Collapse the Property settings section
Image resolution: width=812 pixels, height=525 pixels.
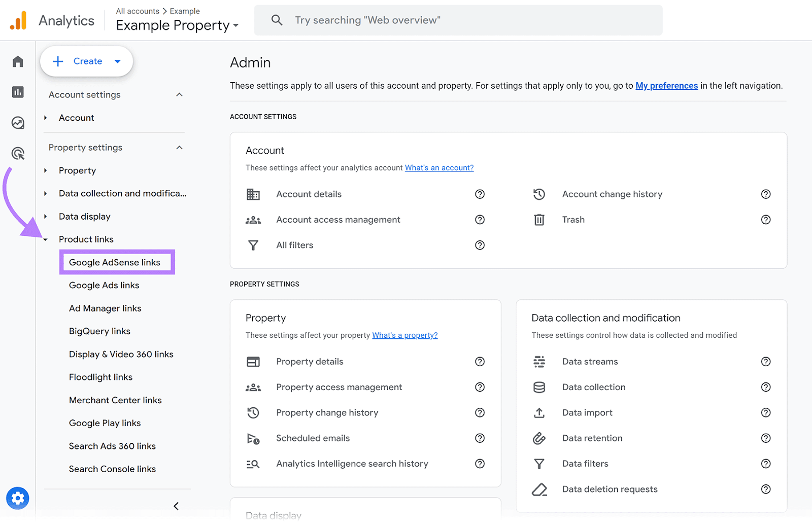179,147
